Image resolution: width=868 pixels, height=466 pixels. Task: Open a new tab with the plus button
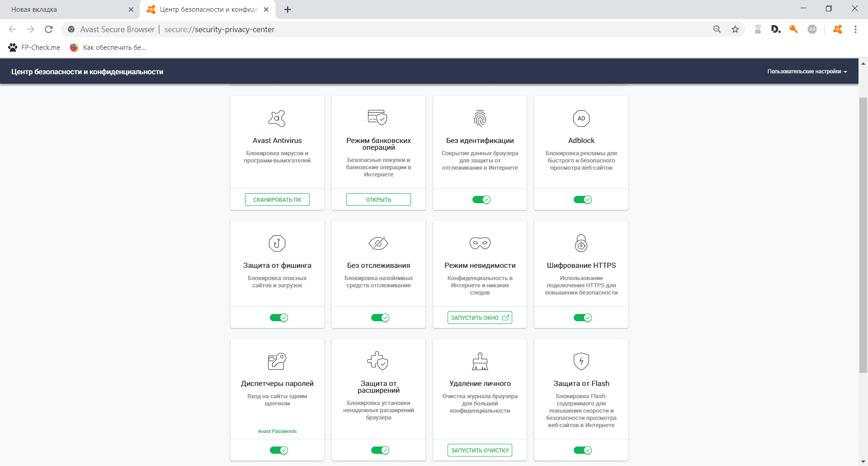(x=288, y=10)
